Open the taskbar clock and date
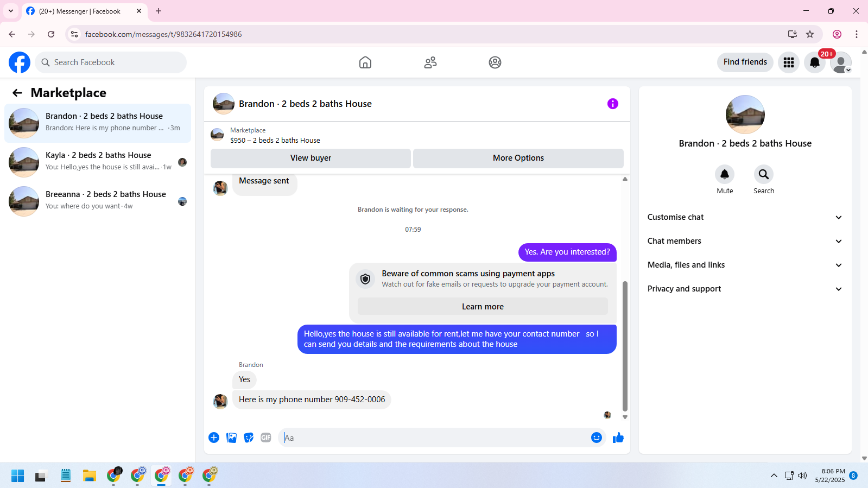Viewport: 868px width, 488px height. (x=829, y=476)
